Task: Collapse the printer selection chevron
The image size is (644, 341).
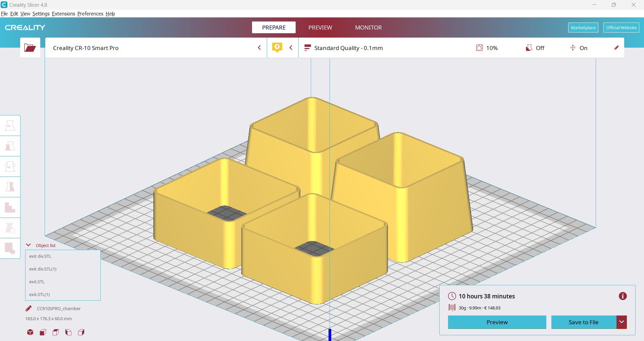Action: pyautogui.click(x=259, y=48)
